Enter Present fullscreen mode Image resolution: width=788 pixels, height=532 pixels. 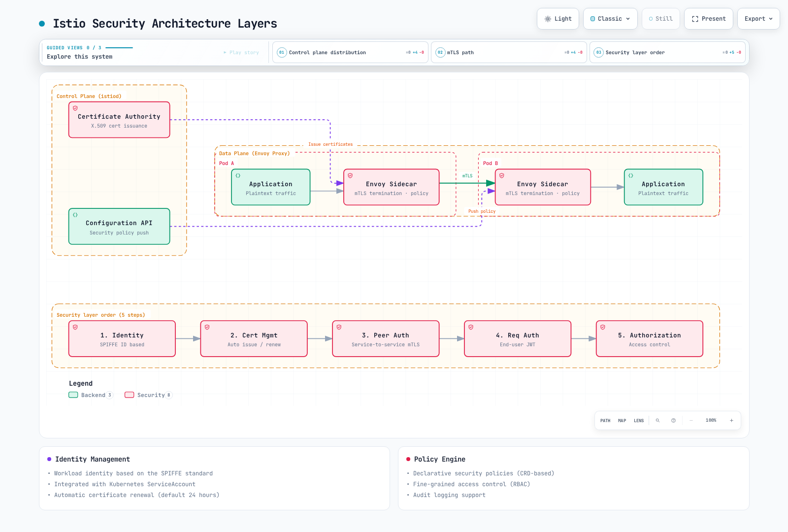709,19
